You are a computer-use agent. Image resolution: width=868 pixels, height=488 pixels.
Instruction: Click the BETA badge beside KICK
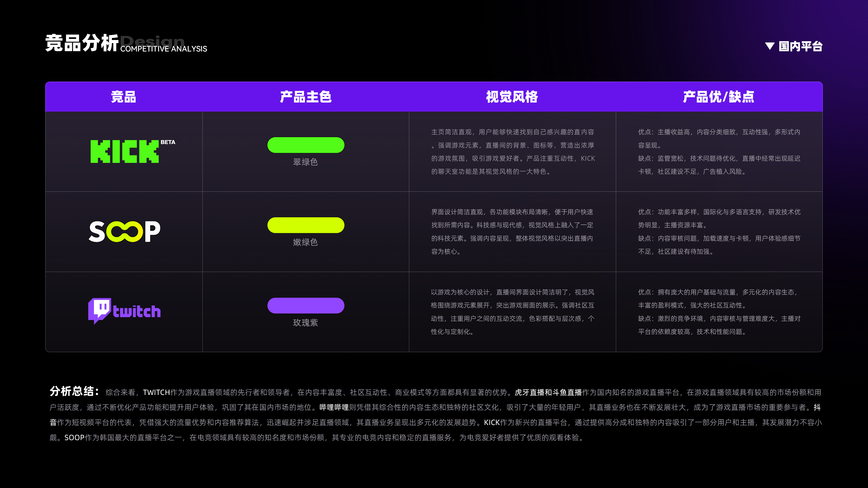point(168,142)
